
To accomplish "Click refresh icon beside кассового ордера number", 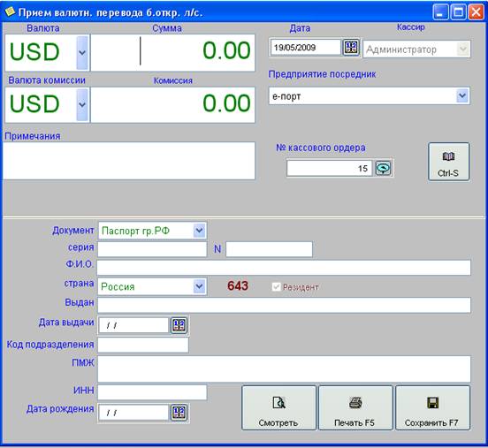I will tap(383, 168).
